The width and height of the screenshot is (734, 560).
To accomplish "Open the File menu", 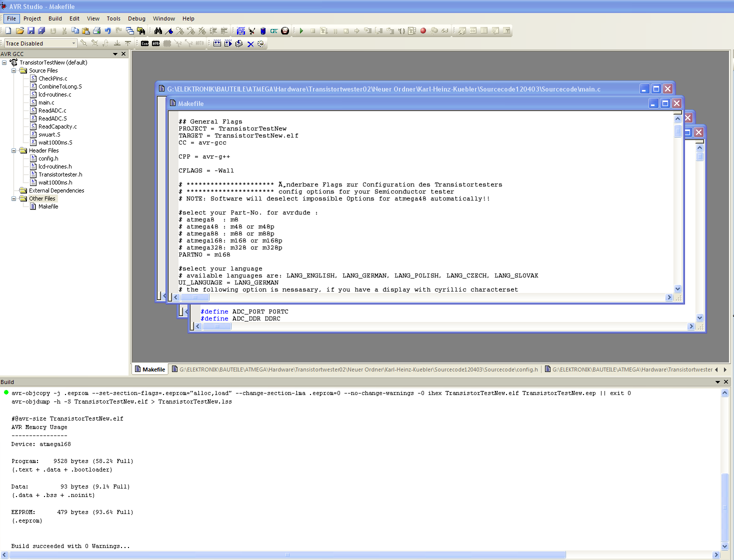I will pyautogui.click(x=11, y=18).
